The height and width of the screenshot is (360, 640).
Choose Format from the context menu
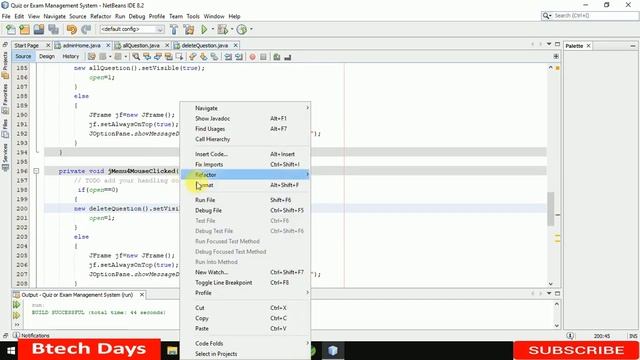(x=245, y=185)
